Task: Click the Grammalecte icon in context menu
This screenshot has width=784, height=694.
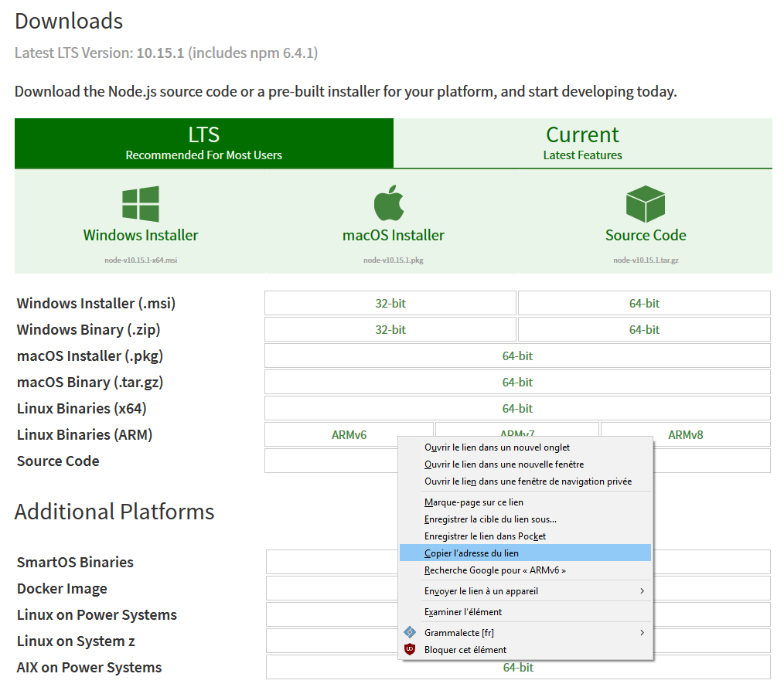Action: [410, 632]
